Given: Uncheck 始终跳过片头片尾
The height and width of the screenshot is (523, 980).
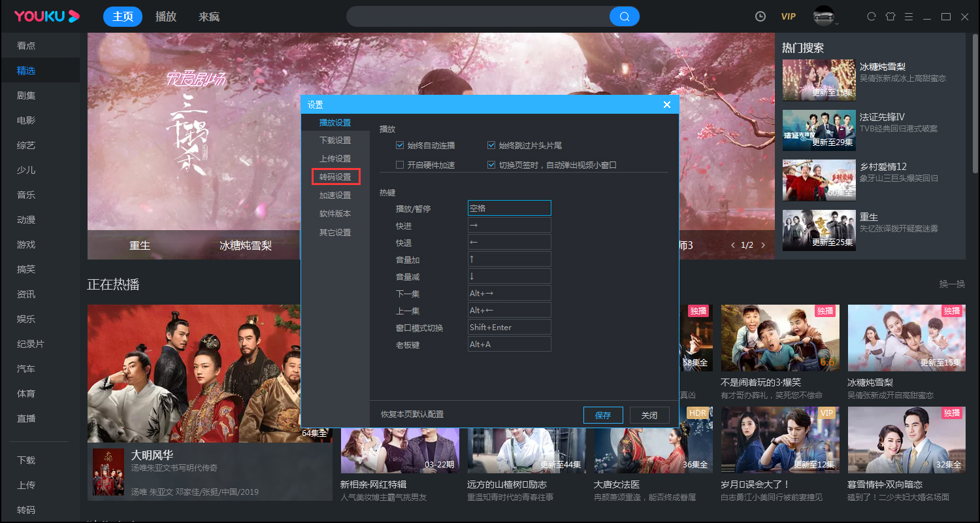Looking at the screenshot, I should pyautogui.click(x=491, y=145).
